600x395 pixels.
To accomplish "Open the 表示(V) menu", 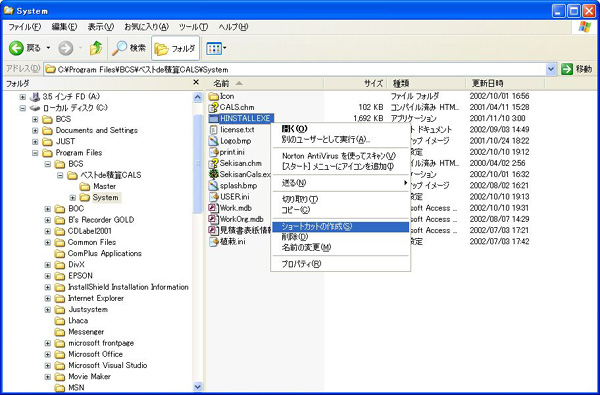I will pyautogui.click(x=101, y=27).
